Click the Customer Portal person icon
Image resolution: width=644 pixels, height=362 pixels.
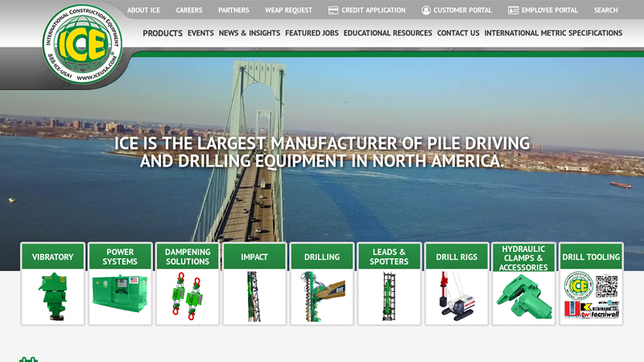(x=426, y=10)
